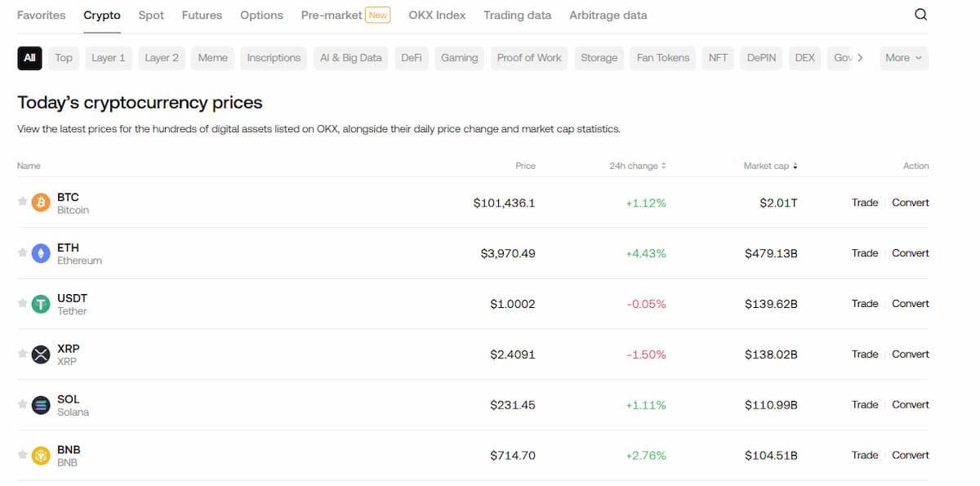This screenshot has height=486, width=980.
Task: Click the XRP coin logo
Action: pyautogui.click(x=41, y=354)
